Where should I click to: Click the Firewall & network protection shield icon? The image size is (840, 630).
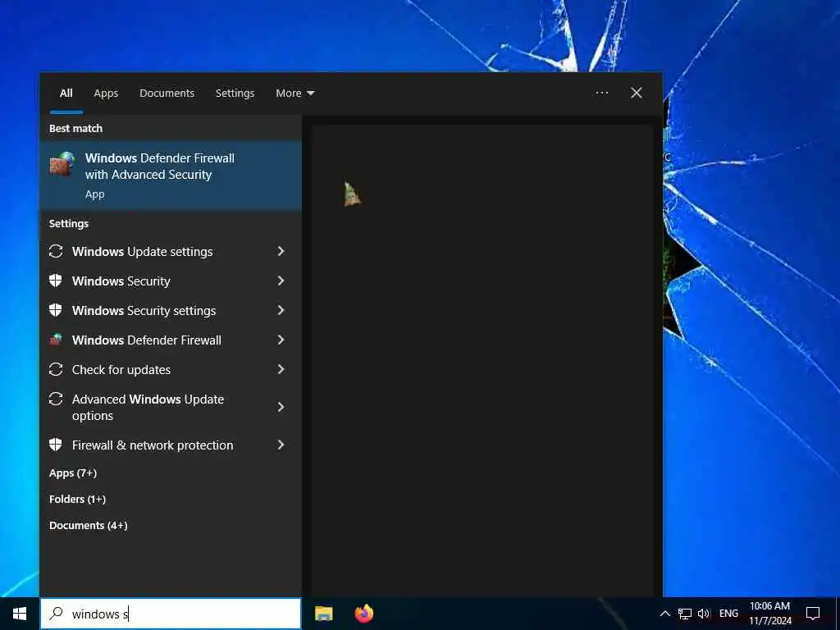coord(55,445)
